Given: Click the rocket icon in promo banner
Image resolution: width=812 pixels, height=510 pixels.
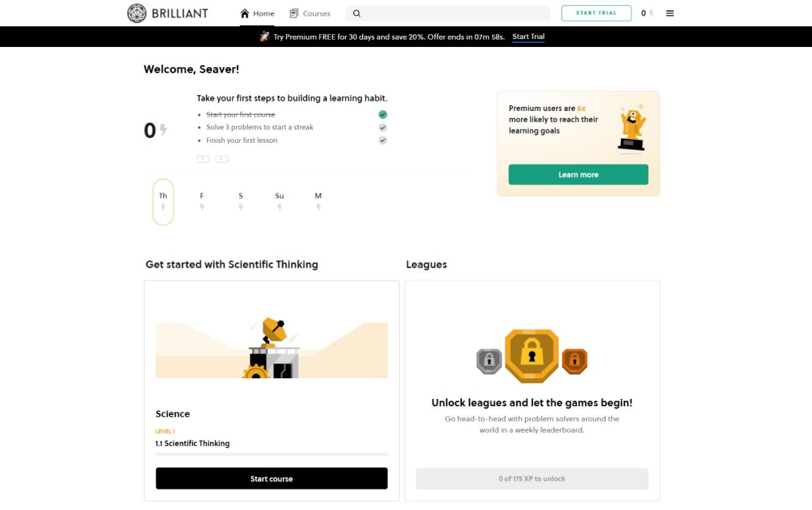Looking at the screenshot, I should pyautogui.click(x=264, y=37).
